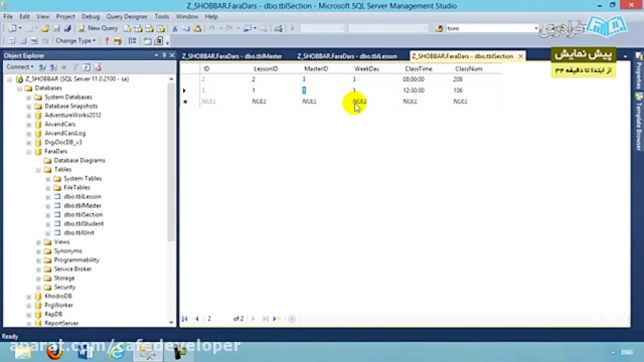The image size is (644, 362).
Task: Expand the Programmability folder
Action: point(38,260)
